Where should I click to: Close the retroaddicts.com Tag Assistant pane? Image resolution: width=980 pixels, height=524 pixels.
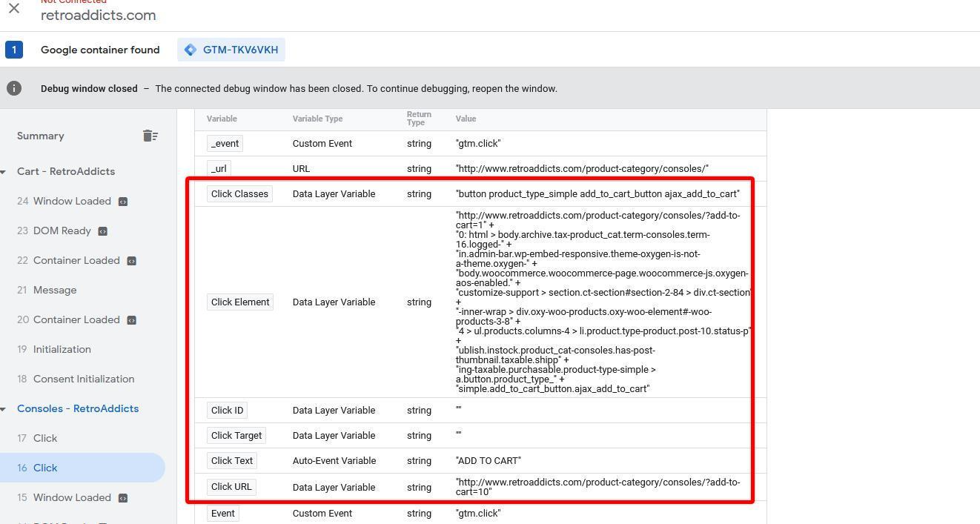[13, 8]
